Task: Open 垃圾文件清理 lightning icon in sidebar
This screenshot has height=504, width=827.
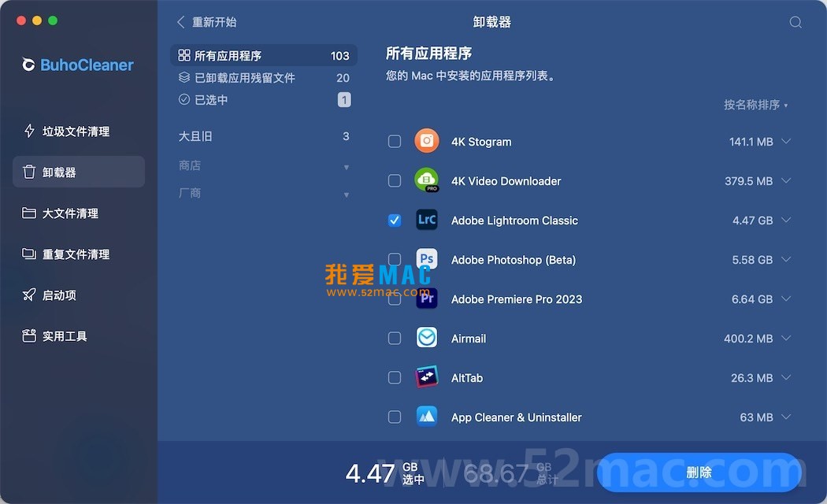Action: pos(30,131)
